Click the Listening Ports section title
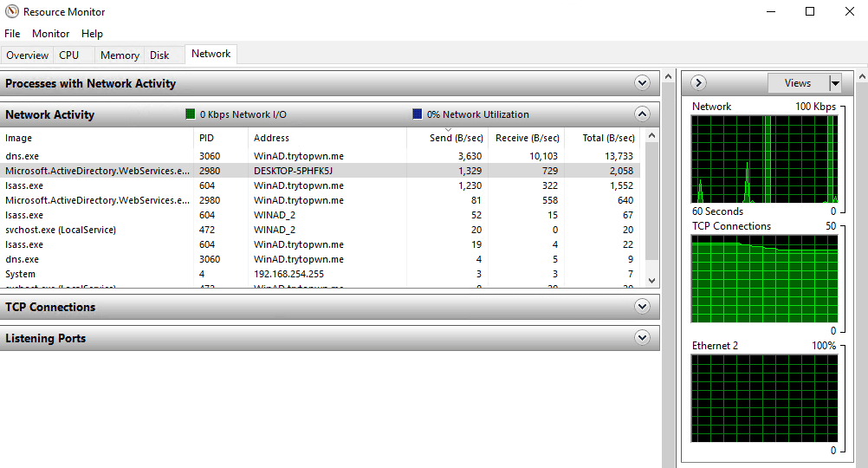 pyautogui.click(x=45, y=338)
